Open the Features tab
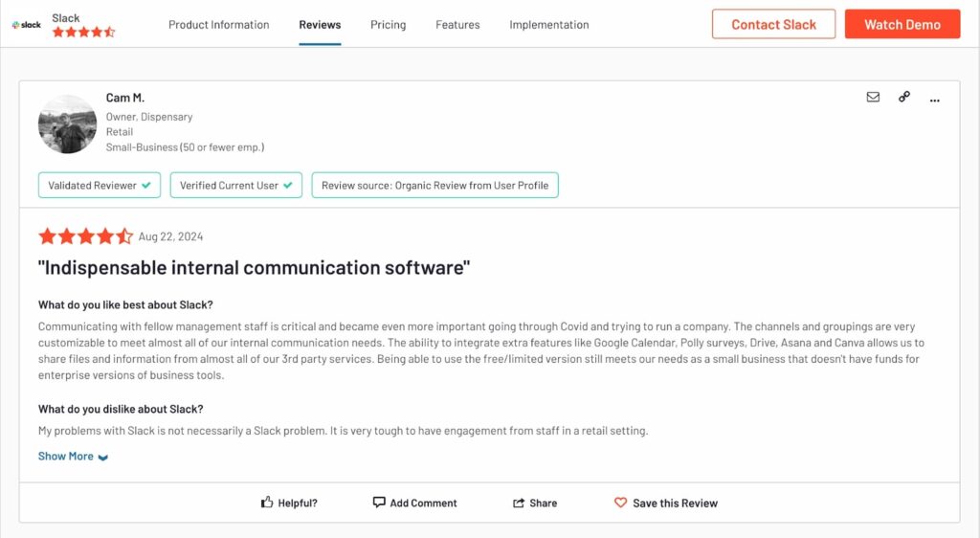The image size is (980, 538). 457,24
